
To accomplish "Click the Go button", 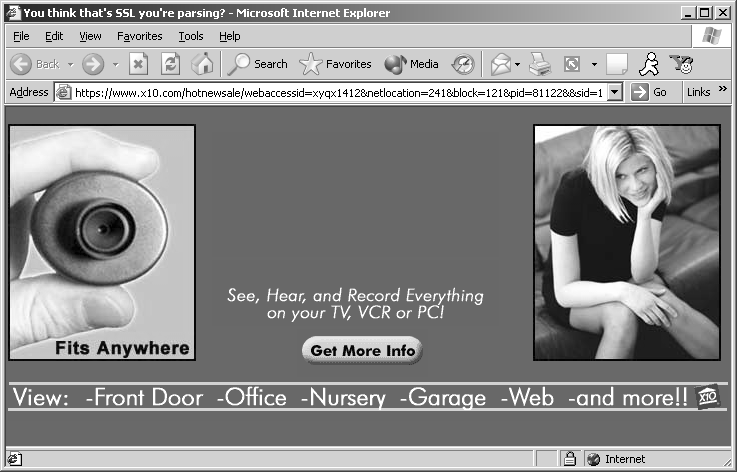I will [x=649, y=92].
